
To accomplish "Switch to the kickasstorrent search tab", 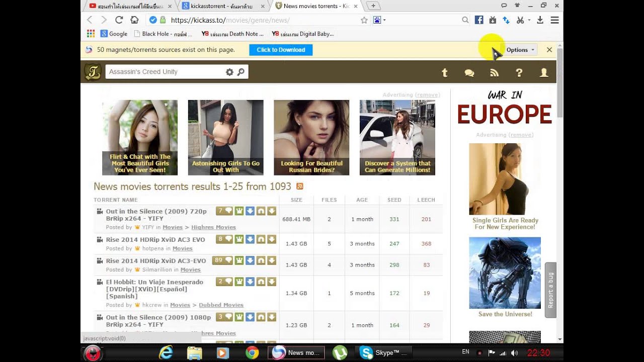I will [223, 6].
